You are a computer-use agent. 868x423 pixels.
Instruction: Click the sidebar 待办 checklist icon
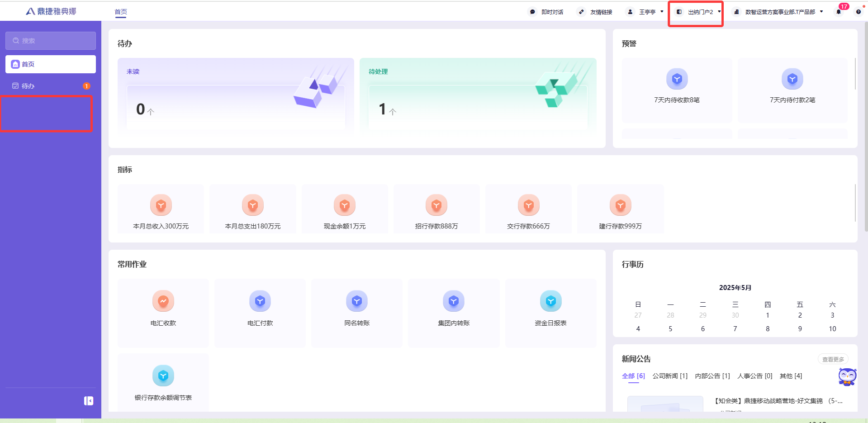[x=15, y=86]
